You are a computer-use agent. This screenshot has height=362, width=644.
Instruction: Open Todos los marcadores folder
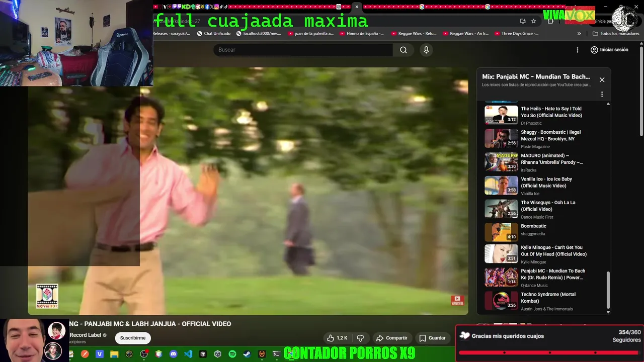coord(616,34)
